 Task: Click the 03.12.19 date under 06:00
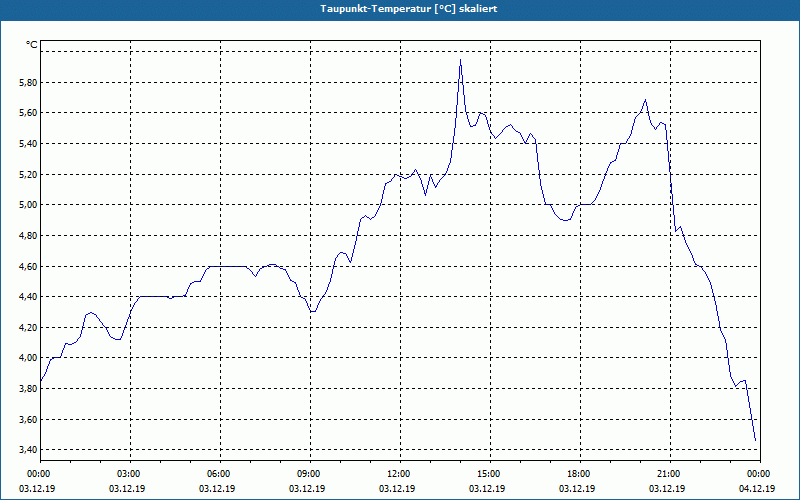217,489
